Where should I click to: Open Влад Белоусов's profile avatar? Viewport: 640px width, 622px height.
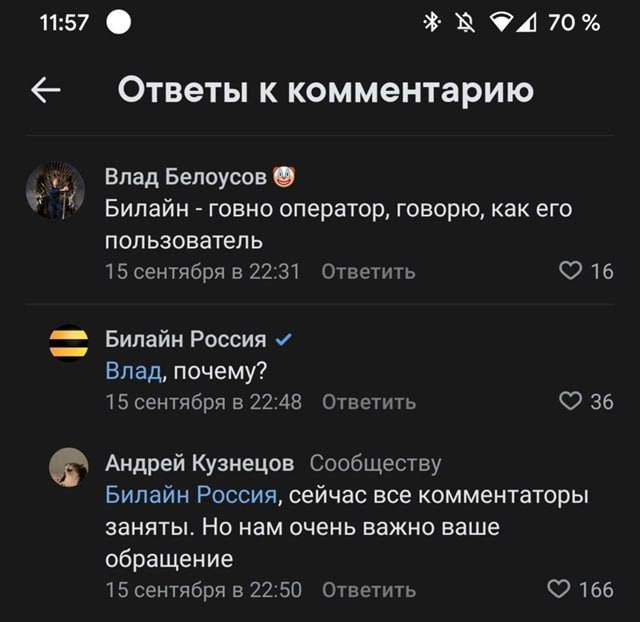coord(54,191)
